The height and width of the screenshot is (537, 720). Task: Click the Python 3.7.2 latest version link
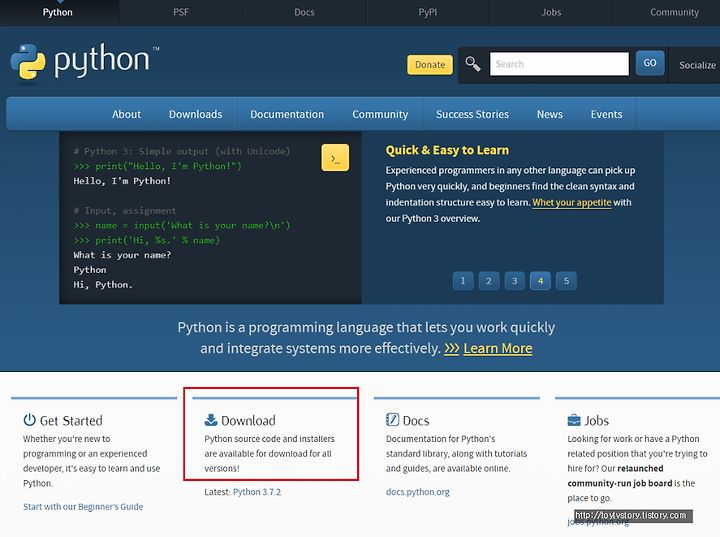pos(257,492)
